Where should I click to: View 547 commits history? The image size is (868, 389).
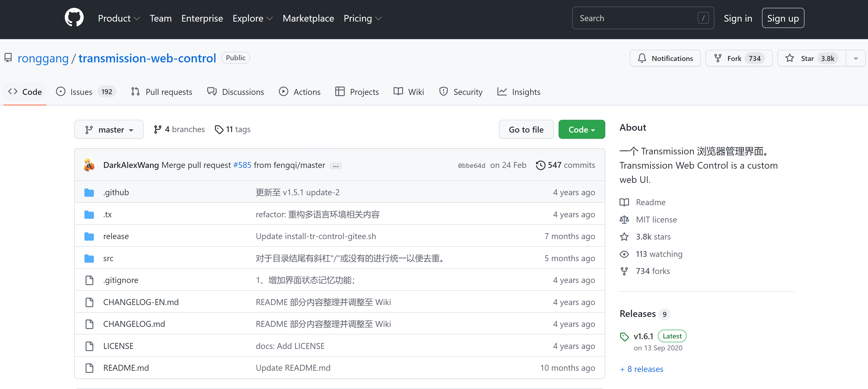click(565, 165)
